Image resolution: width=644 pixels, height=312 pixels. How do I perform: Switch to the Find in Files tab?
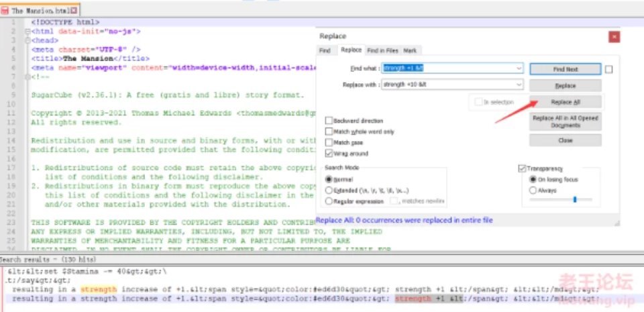point(382,50)
